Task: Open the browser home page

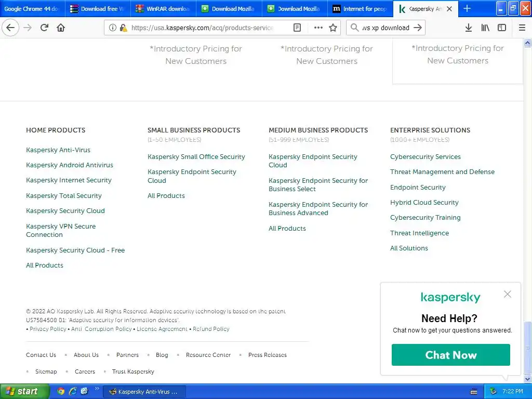Action: point(61,28)
